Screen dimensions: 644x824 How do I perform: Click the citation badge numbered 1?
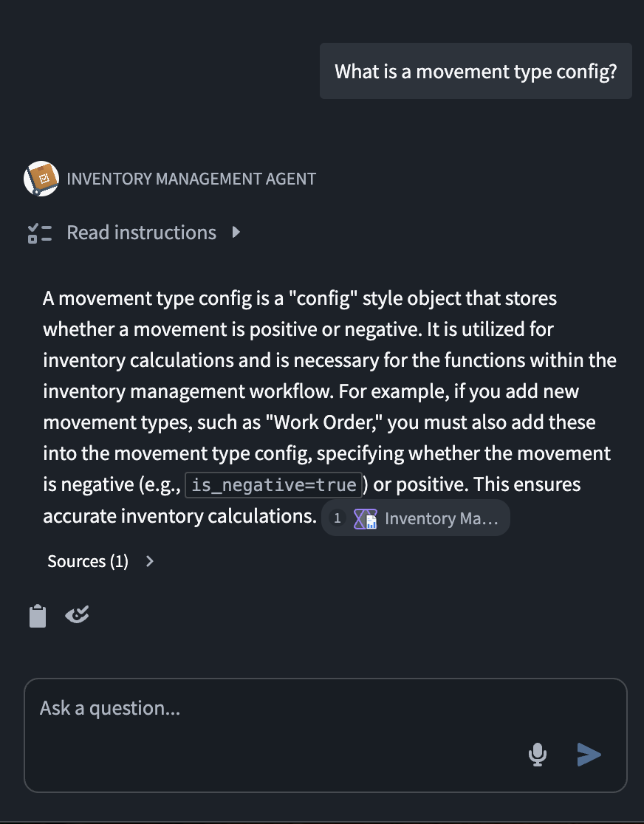tap(337, 518)
